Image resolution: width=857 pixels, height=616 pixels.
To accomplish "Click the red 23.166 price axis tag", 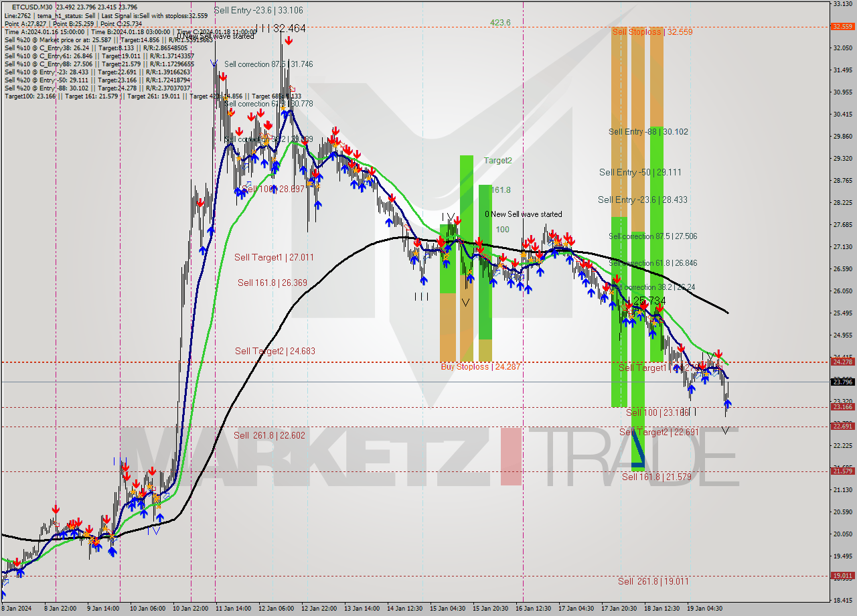I will click(842, 406).
